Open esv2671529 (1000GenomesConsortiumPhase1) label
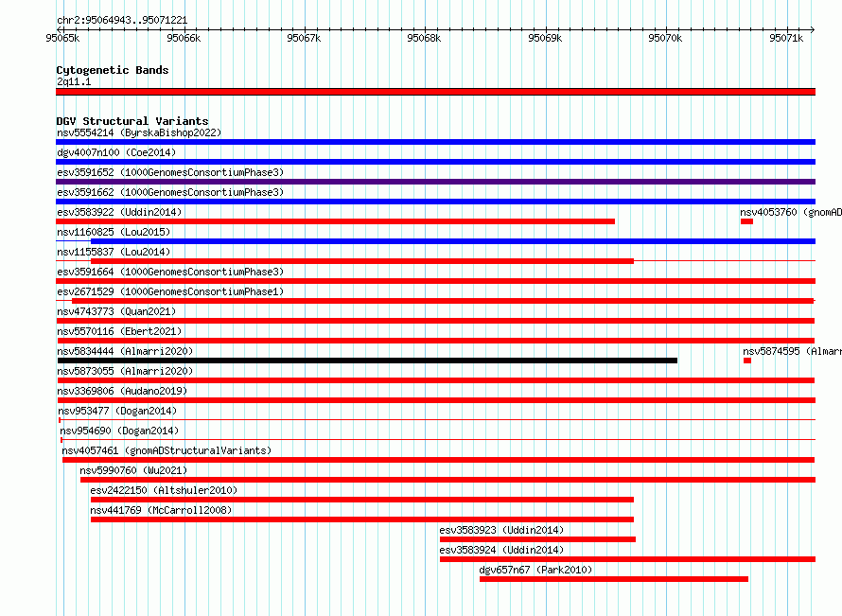Screen dimensions: 842x616 [170, 291]
